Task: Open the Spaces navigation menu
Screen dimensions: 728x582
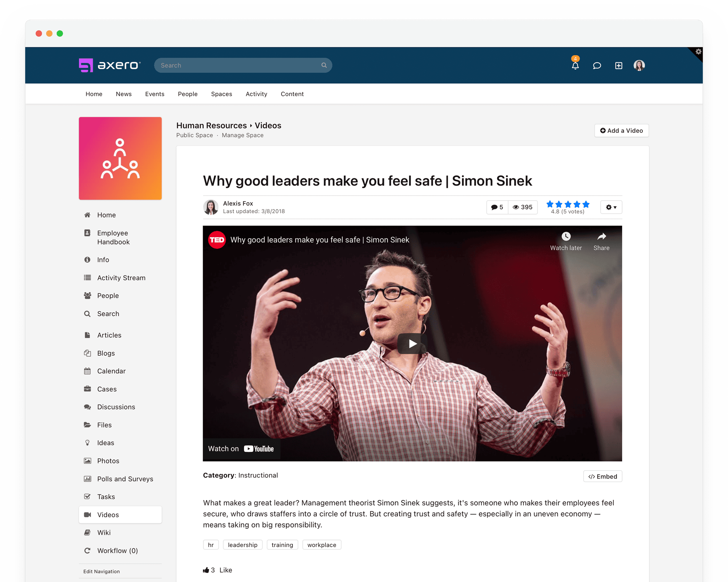Action: click(221, 94)
